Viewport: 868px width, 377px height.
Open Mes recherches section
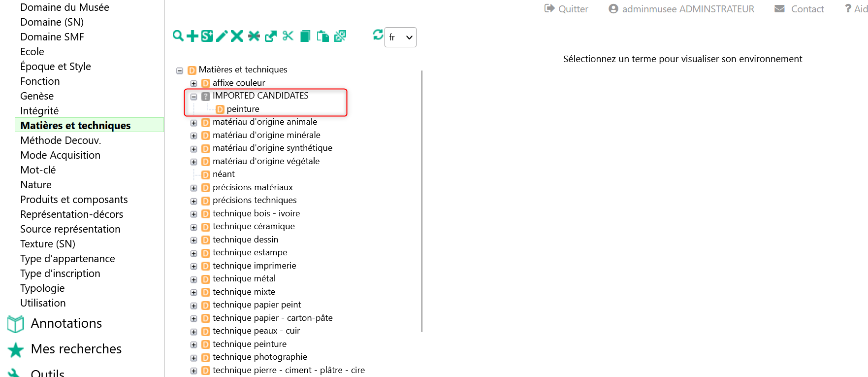[76, 349]
